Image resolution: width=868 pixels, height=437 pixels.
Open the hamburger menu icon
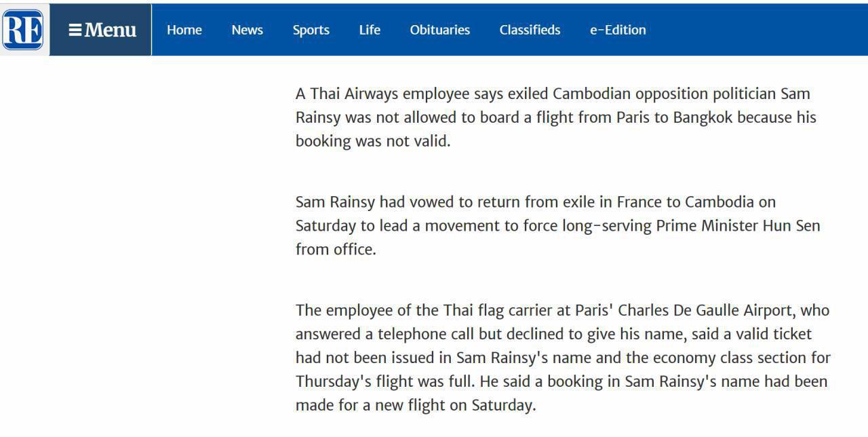(75, 30)
